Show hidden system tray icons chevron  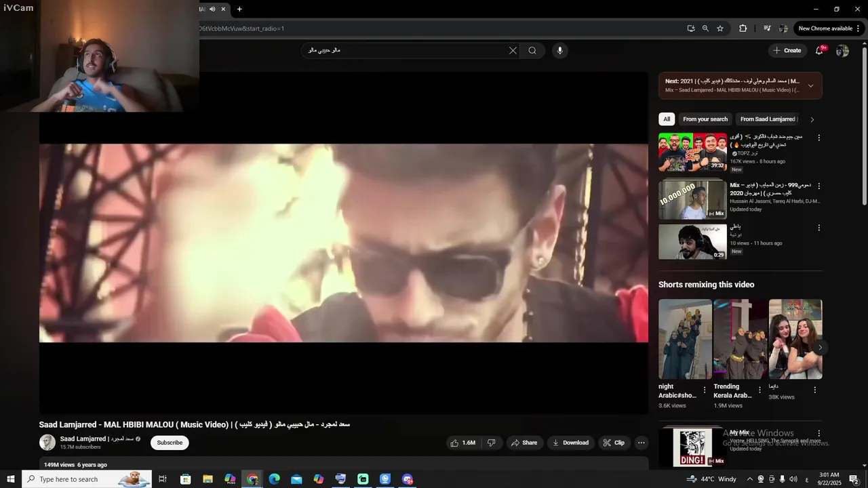click(749, 479)
